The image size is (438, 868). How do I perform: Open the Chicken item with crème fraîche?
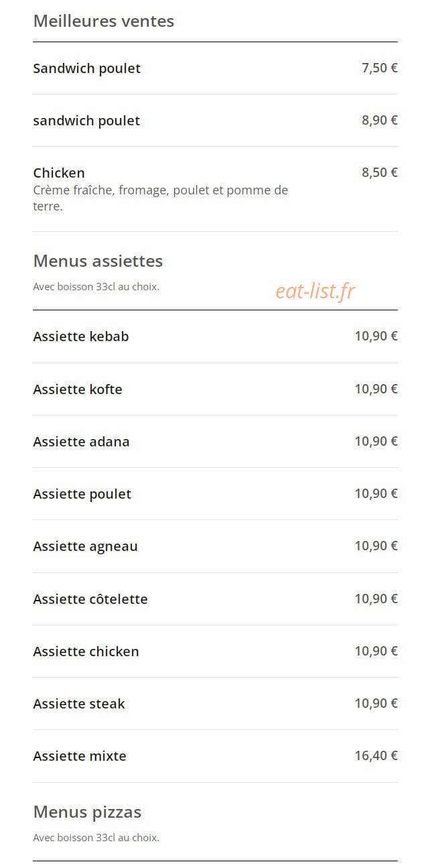tap(215, 189)
